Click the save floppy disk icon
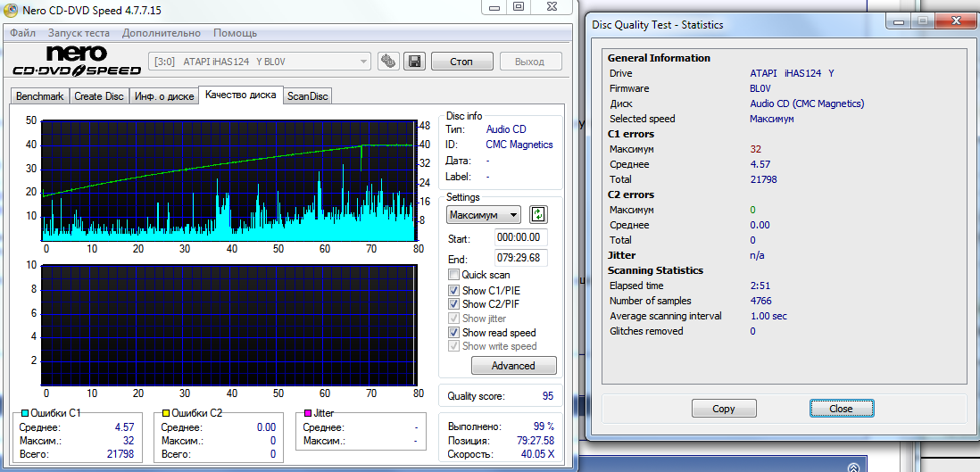The height and width of the screenshot is (472, 980). (413, 62)
